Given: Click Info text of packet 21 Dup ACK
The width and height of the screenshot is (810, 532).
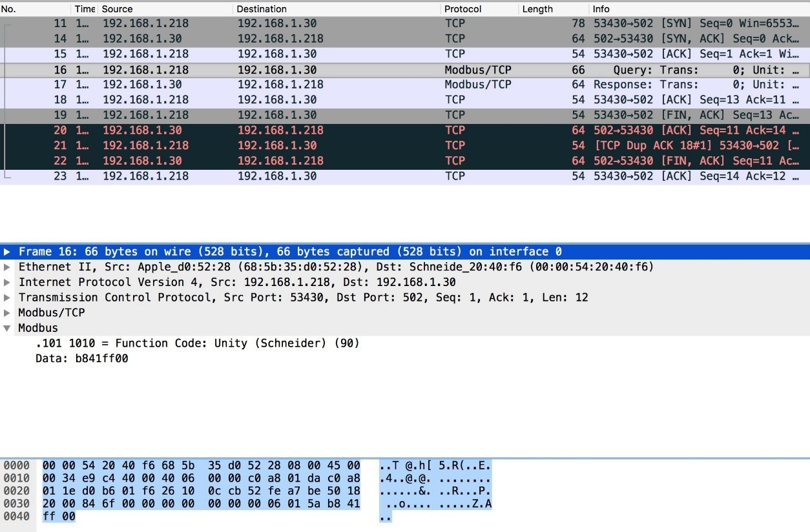Looking at the screenshot, I should [x=698, y=145].
